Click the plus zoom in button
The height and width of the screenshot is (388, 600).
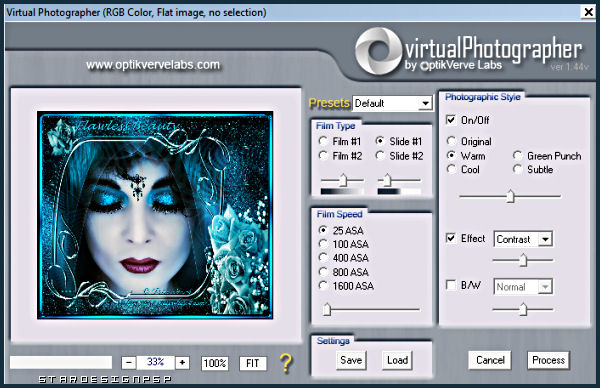183,363
